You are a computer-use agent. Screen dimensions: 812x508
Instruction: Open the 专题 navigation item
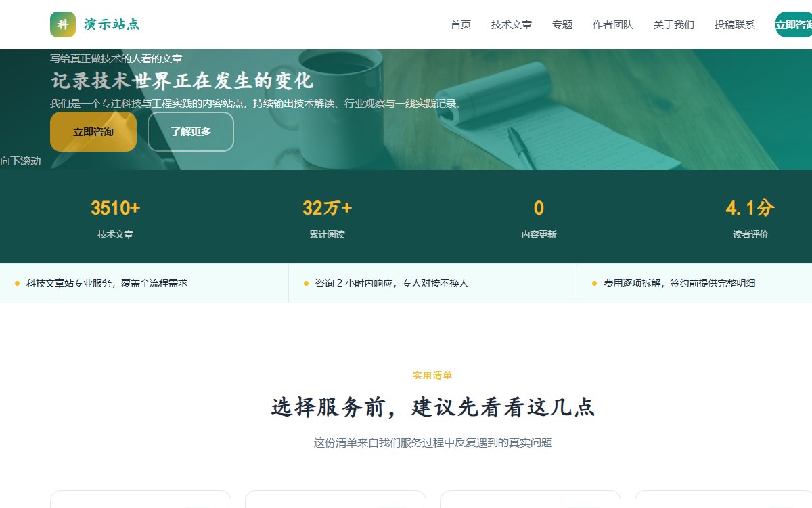coord(562,25)
